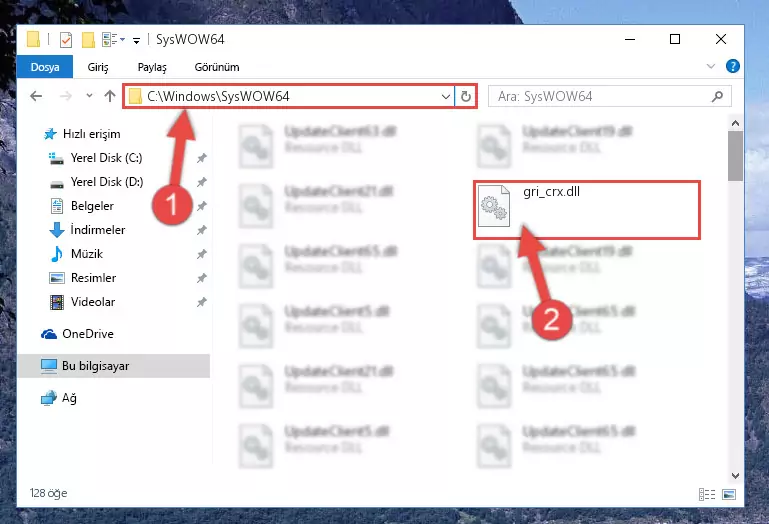Open the Videolar folder
769x524 pixels.
(93, 302)
